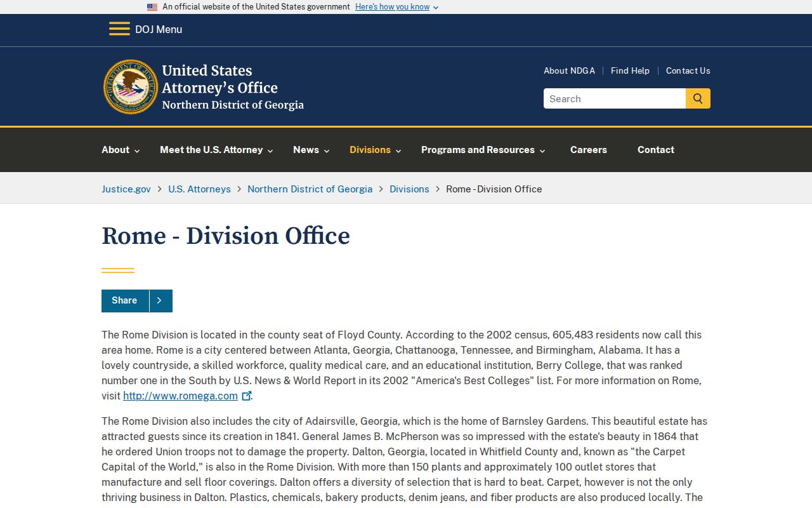
Task: Focus the Search input field
Action: [x=614, y=98]
